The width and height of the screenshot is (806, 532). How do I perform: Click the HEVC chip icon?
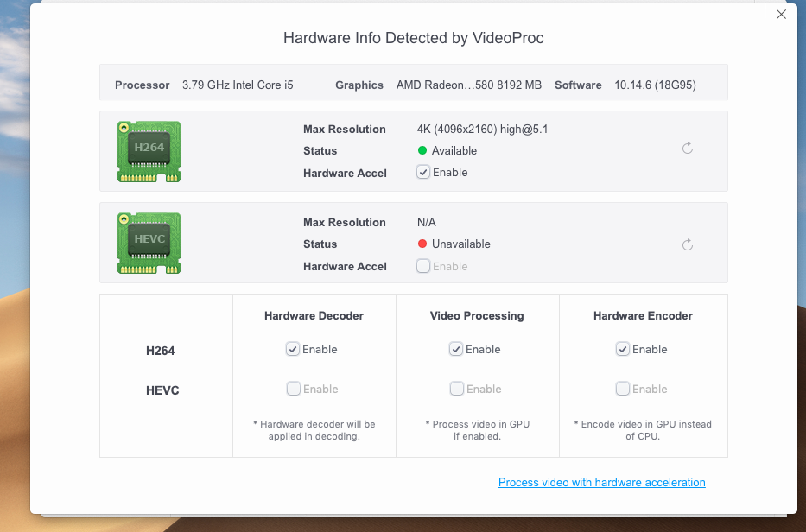coord(149,244)
